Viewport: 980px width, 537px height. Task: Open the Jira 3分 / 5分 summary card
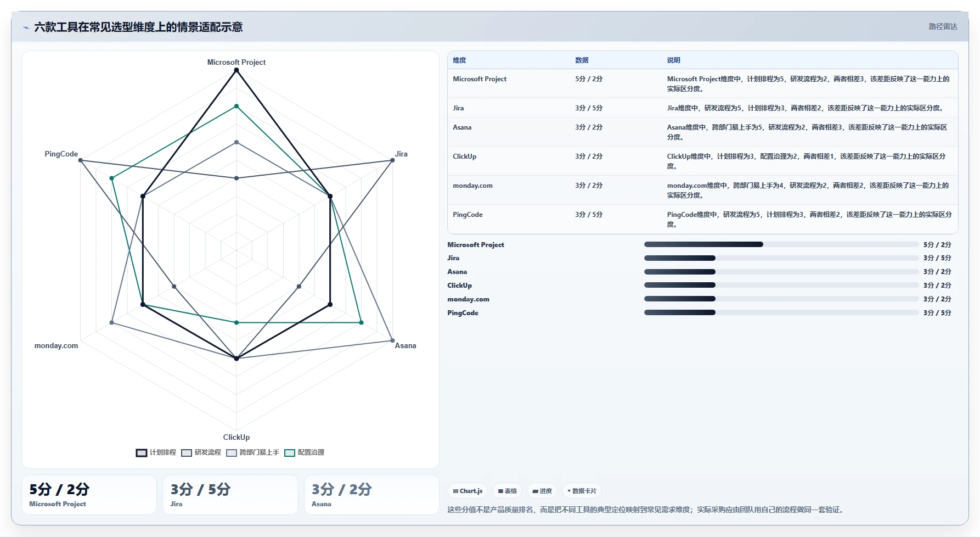[x=230, y=495]
